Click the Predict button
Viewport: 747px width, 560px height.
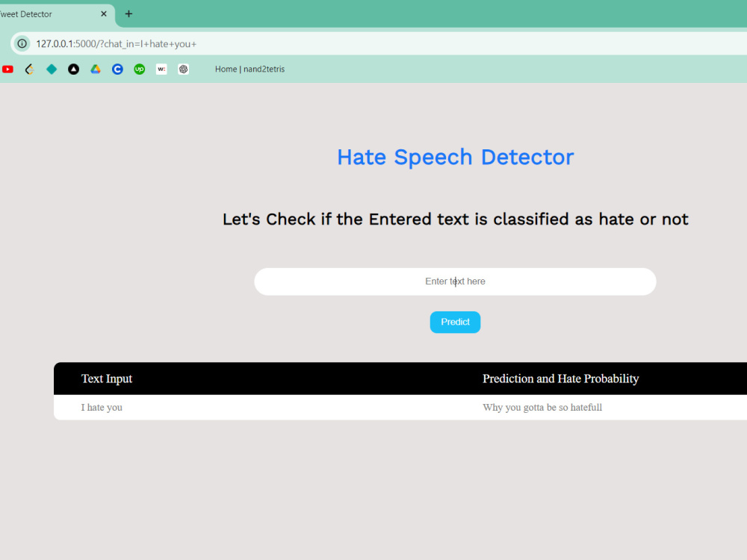[455, 322]
